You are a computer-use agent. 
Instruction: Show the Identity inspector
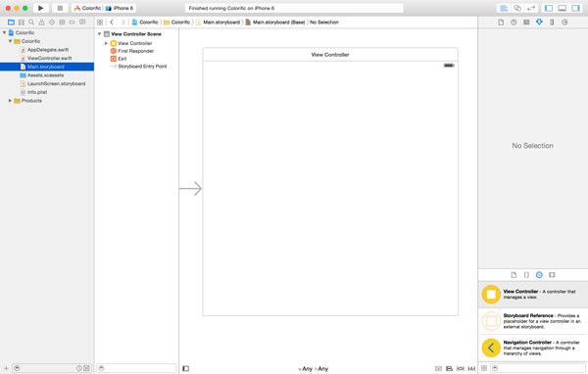pos(526,23)
